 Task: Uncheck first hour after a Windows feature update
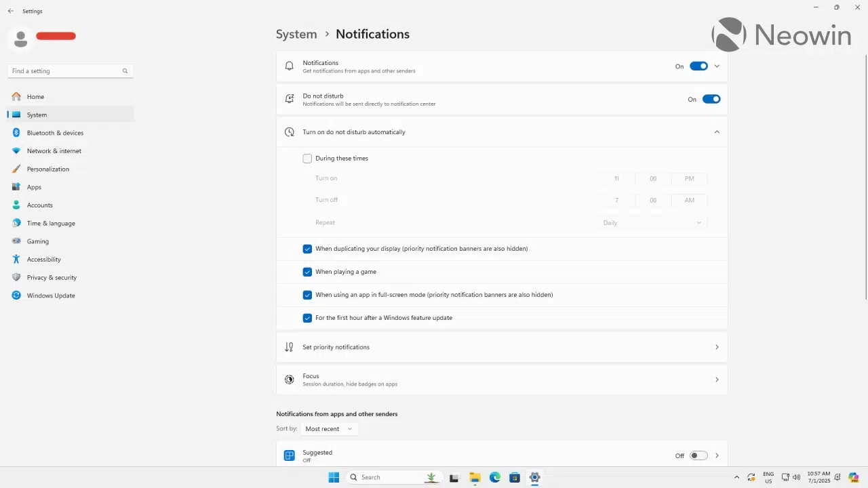point(307,318)
